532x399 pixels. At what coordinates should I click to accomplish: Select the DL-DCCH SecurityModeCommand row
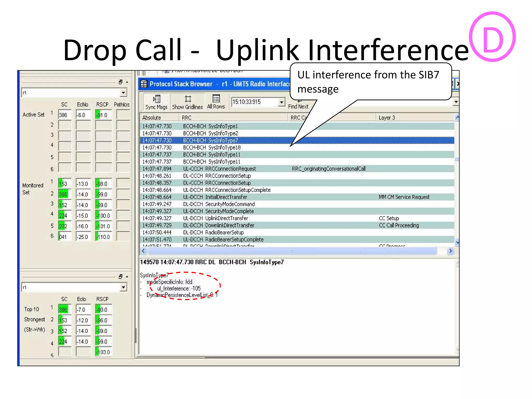(297, 204)
